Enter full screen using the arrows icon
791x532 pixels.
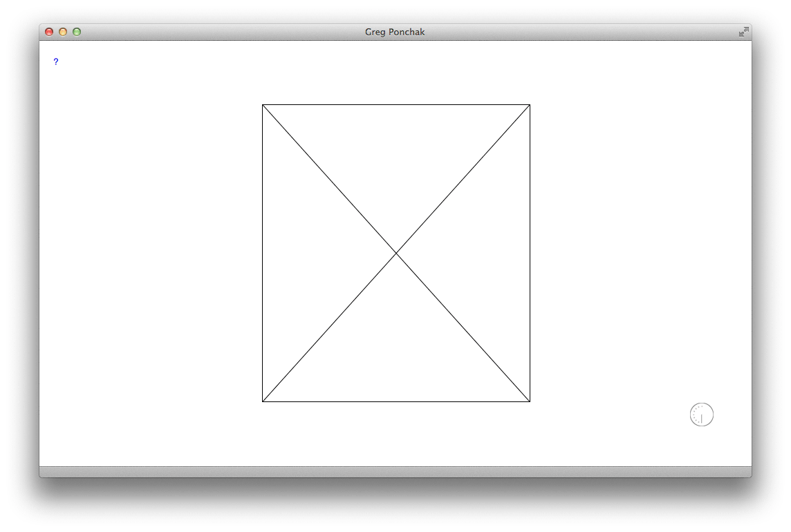[743, 32]
